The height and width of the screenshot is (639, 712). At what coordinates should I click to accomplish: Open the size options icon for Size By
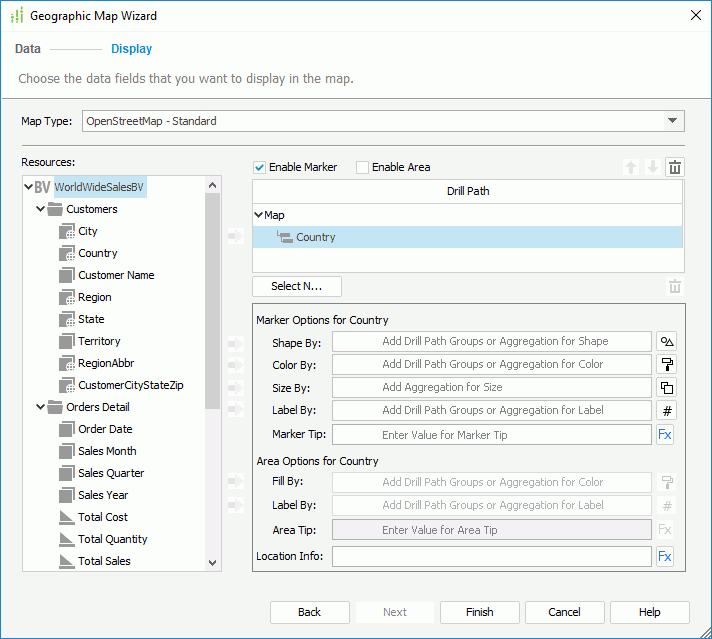(x=666, y=387)
